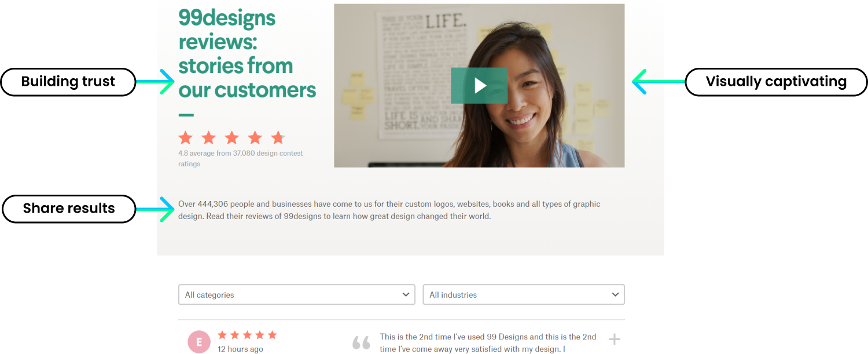
Task: Click the first star in the header rating
Action: [x=185, y=138]
